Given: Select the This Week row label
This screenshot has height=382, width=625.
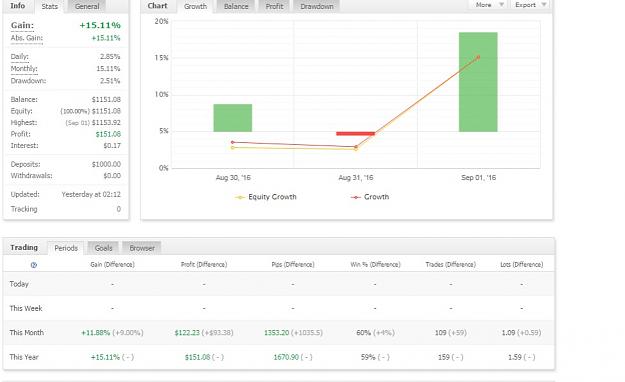Looking at the screenshot, I should coord(26,309).
